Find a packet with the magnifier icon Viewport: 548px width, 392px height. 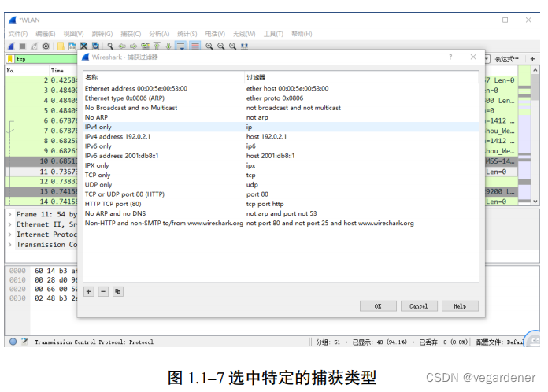click(110, 46)
